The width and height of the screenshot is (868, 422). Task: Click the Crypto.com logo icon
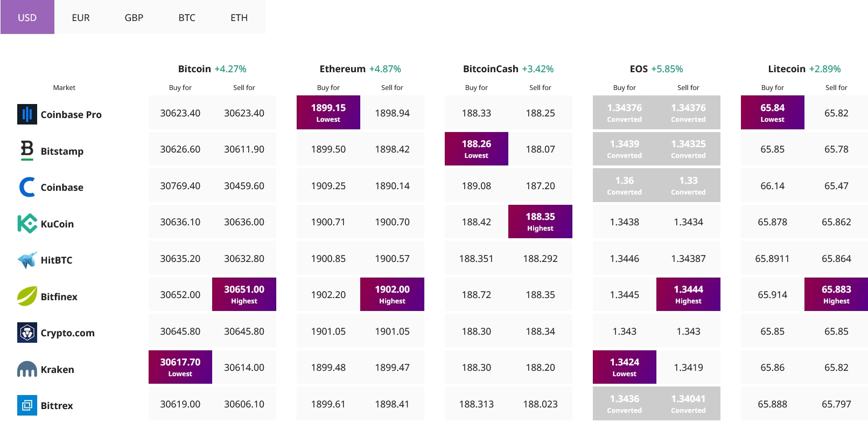click(x=27, y=333)
